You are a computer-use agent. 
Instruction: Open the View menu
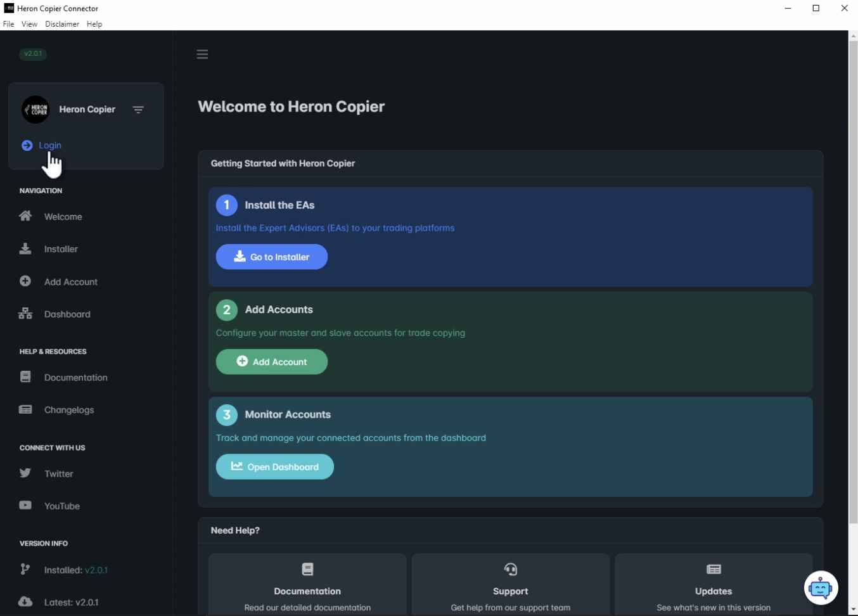pos(29,23)
